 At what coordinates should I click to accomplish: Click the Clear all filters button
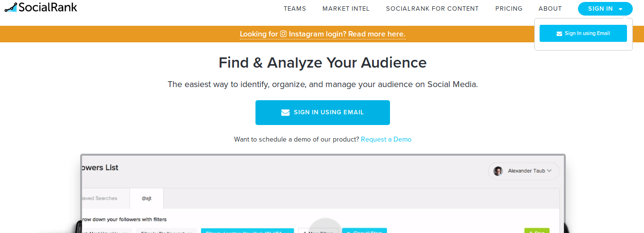364,231
